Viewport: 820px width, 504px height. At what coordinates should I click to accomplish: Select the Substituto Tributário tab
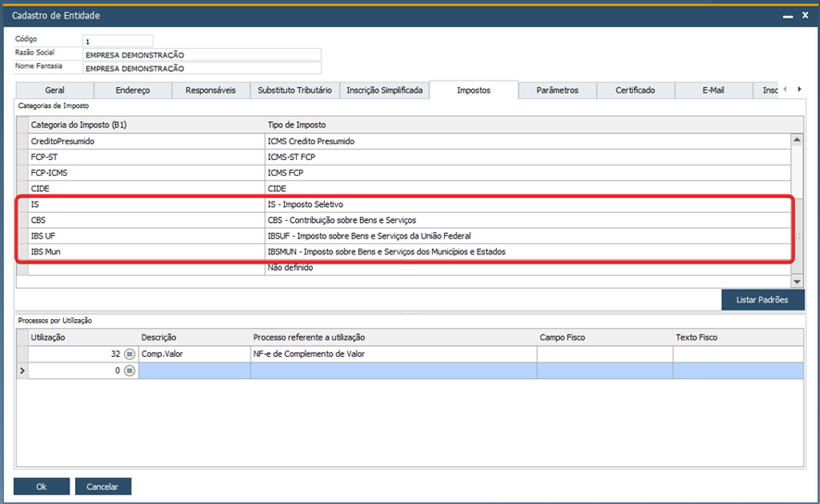pos(292,91)
